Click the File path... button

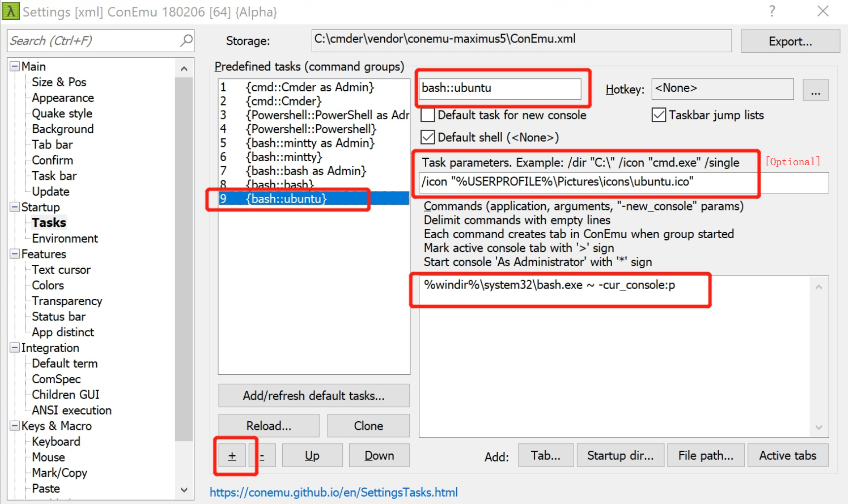click(706, 456)
